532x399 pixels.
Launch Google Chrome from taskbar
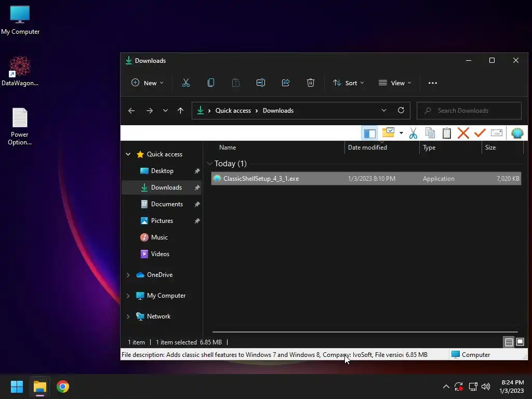pyautogui.click(x=63, y=387)
